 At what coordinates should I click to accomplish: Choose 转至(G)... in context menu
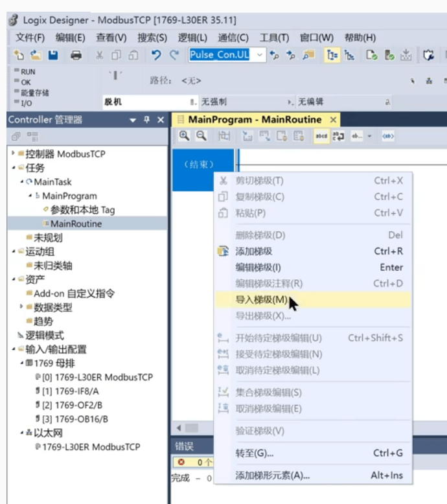(314, 453)
